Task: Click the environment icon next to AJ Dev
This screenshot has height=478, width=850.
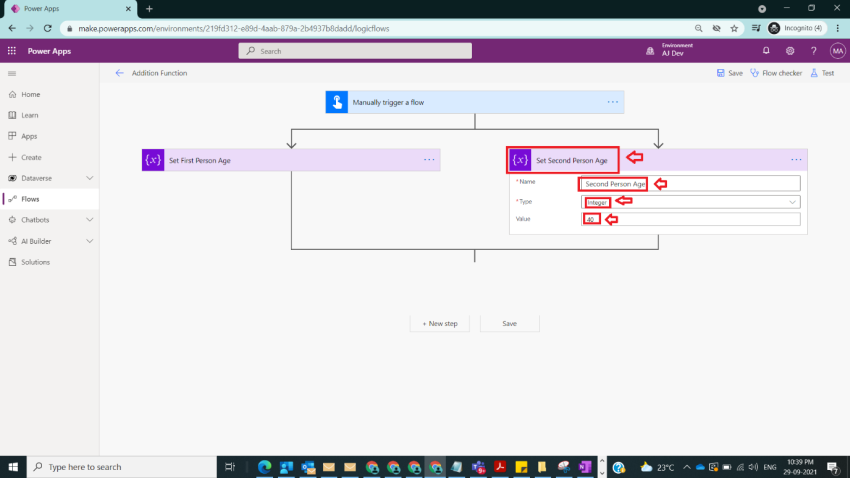Action: coord(650,51)
